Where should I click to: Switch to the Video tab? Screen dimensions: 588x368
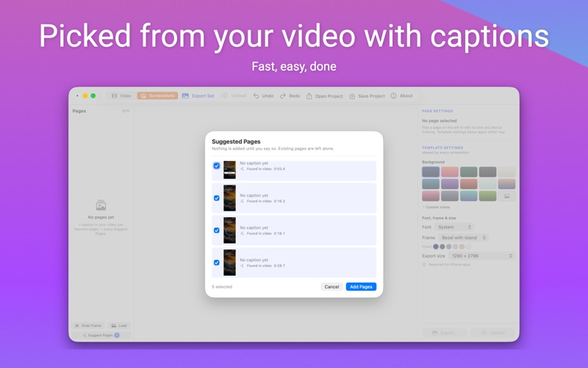click(121, 96)
